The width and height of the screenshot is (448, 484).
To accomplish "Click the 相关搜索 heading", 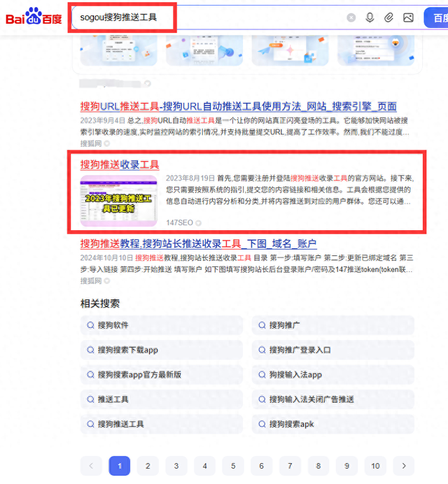I will pyautogui.click(x=100, y=304).
